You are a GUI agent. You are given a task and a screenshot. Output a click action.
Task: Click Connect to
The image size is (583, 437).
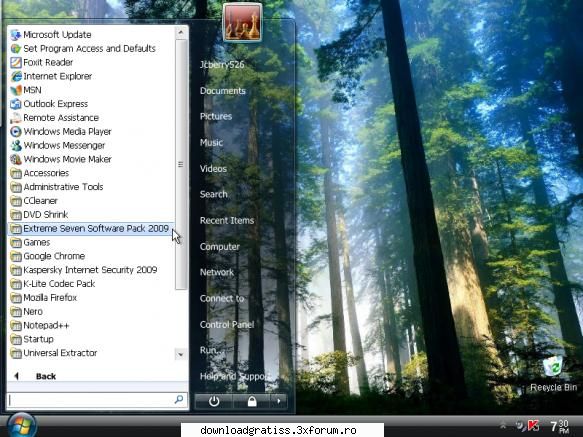(x=222, y=298)
